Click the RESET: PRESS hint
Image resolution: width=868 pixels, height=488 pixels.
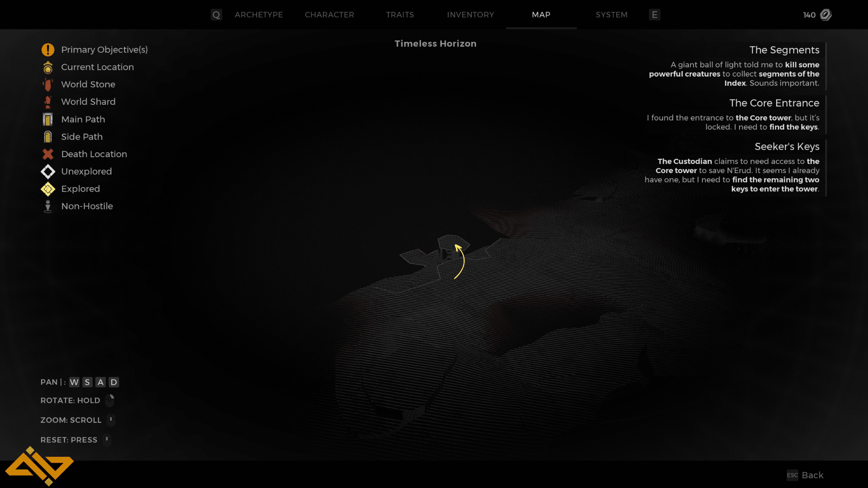[x=69, y=440]
